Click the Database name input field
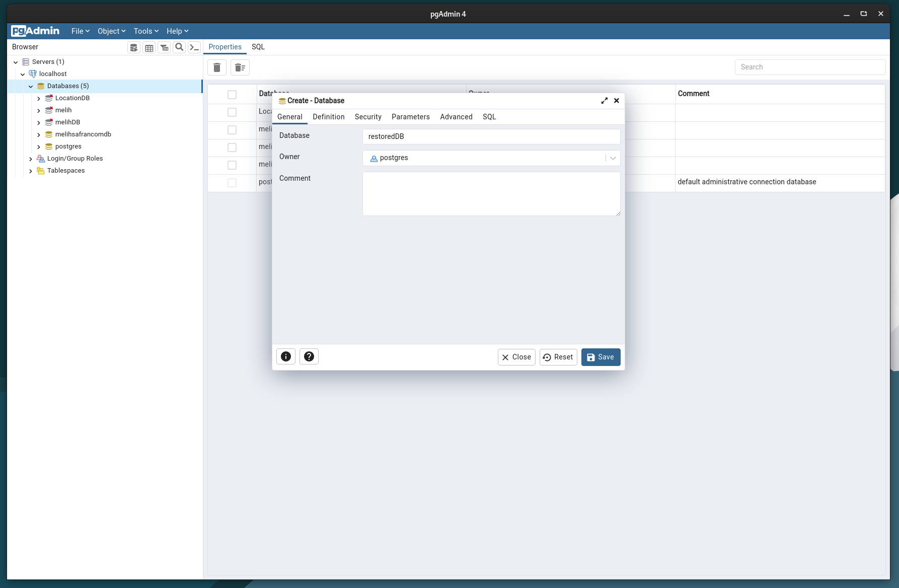Image resolution: width=899 pixels, height=588 pixels. coord(491,136)
